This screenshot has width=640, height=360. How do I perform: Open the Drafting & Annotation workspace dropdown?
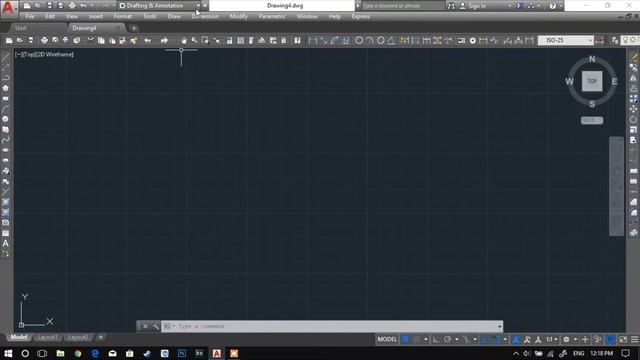pyautogui.click(x=198, y=6)
